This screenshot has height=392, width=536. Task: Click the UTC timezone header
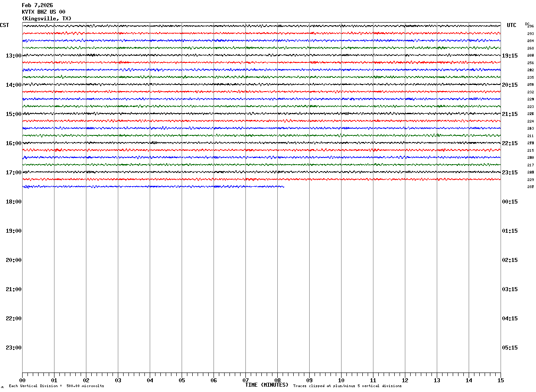pos(512,25)
